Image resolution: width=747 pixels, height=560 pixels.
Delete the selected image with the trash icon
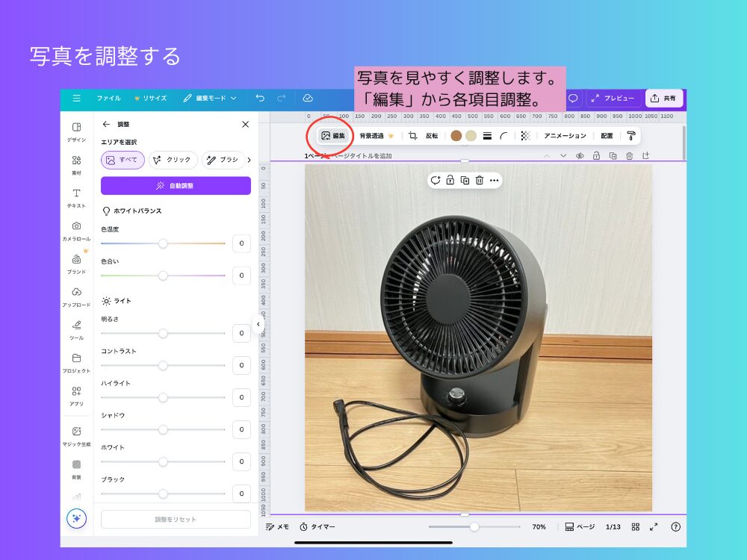click(480, 180)
